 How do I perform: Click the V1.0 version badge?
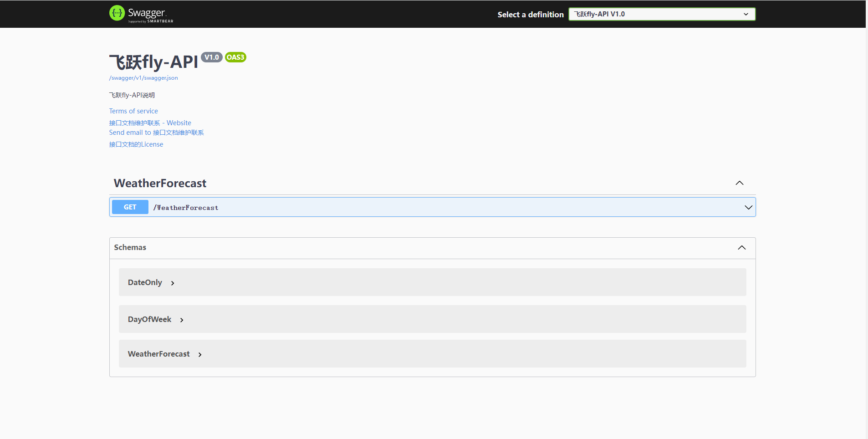click(x=212, y=57)
